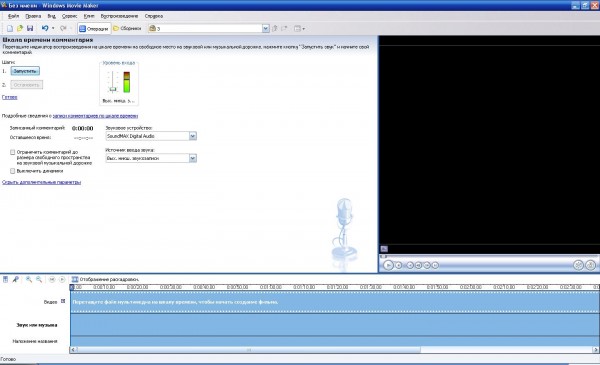
Task: Toggle the Ограничить комментарий checkbox
Action: (13, 152)
